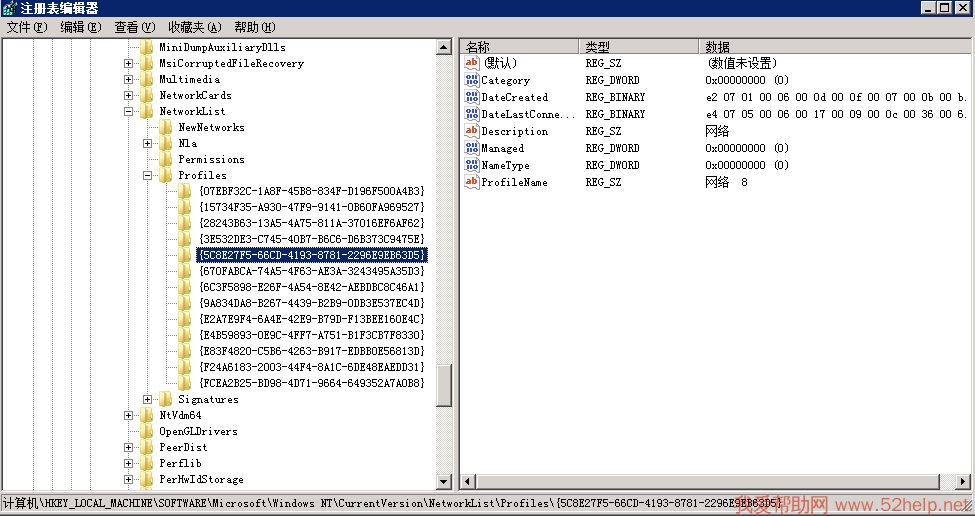Click the NewNetworks folder icon
The height and width of the screenshot is (516, 975).
(166, 127)
